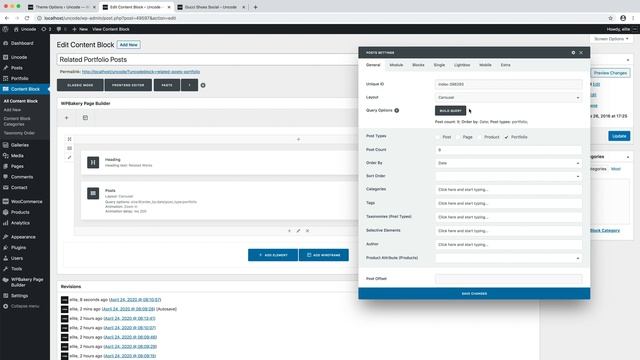
Task: Click the Posts element grid icon
Action: coord(93,193)
